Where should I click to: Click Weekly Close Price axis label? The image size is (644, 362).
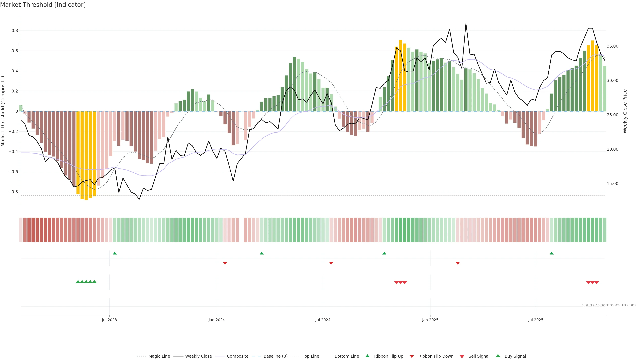coord(625,111)
